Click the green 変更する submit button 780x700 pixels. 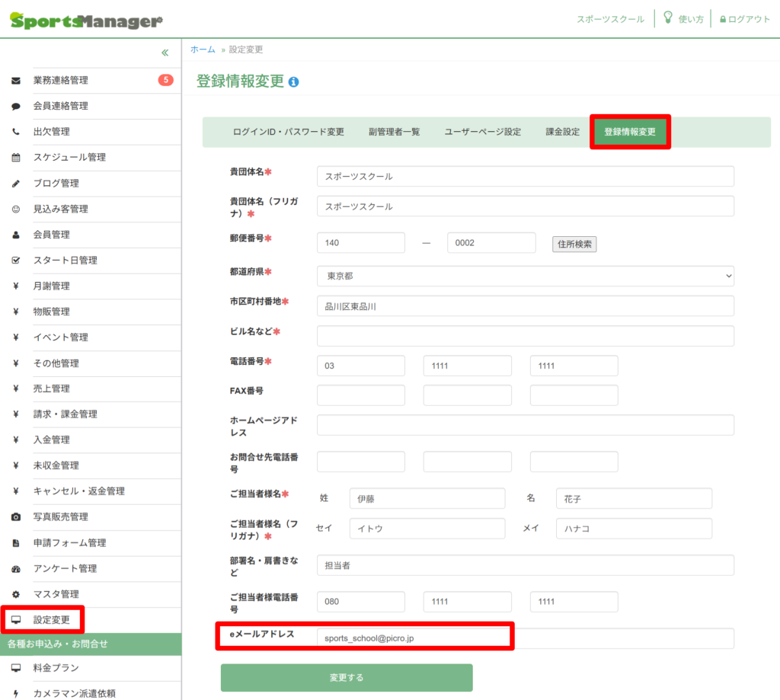point(347,677)
